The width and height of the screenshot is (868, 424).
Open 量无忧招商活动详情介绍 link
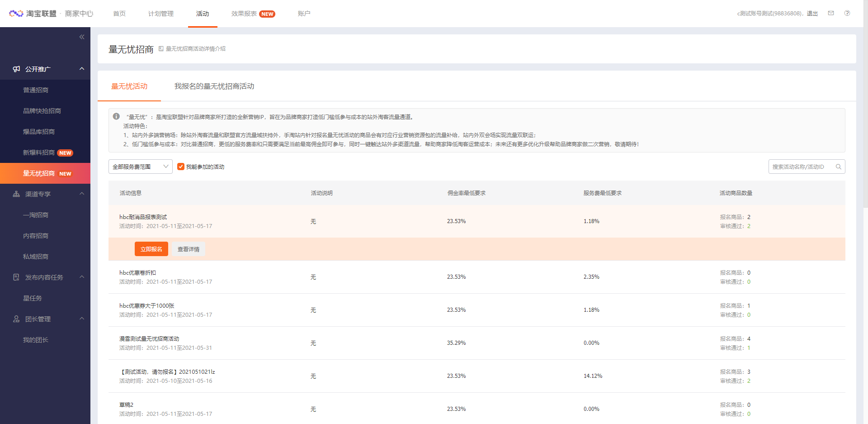pyautogui.click(x=195, y=48)
